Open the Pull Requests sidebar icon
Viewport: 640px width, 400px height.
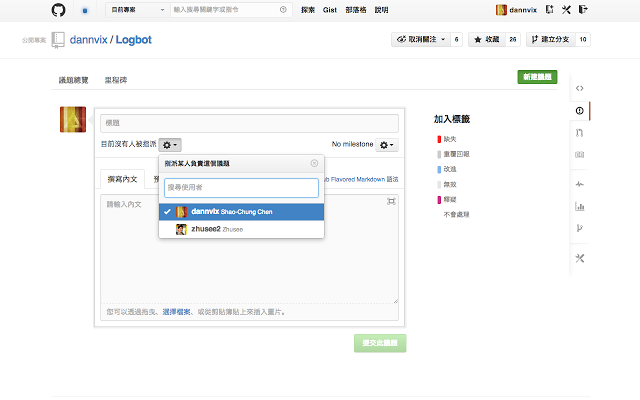click(x=580, y=133)
